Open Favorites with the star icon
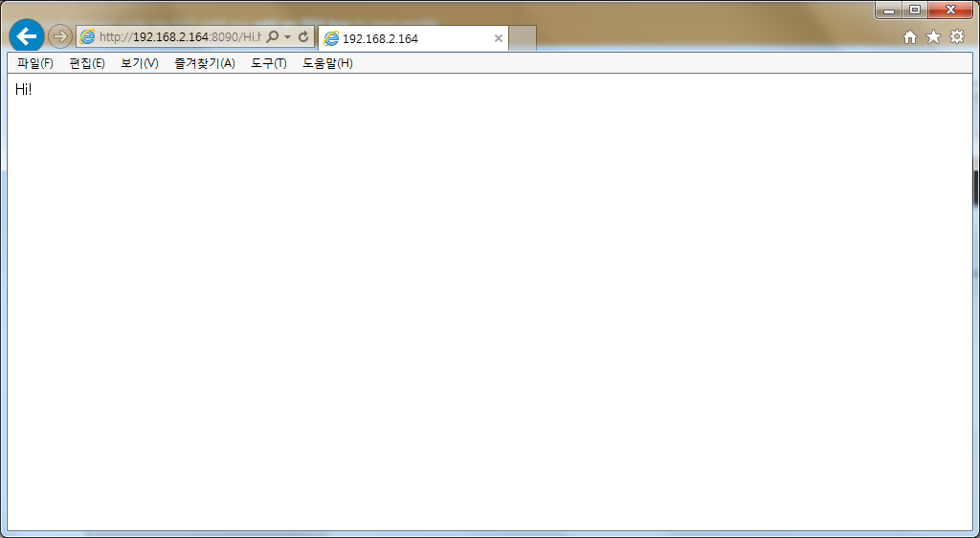Screen dimensions: 980x538 pyautogui.click(x=933, y=37)
